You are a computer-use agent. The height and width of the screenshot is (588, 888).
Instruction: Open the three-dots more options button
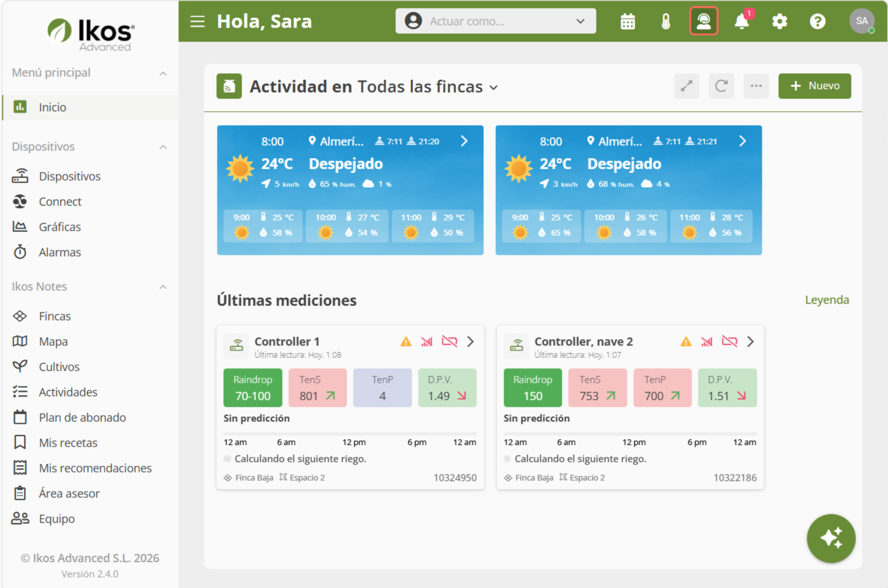coord(756,86)
